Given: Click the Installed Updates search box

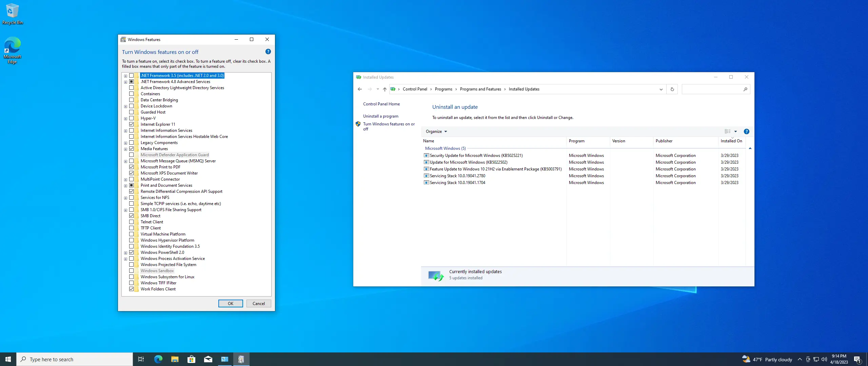Looking at the screenshot, I should (712, 89).
